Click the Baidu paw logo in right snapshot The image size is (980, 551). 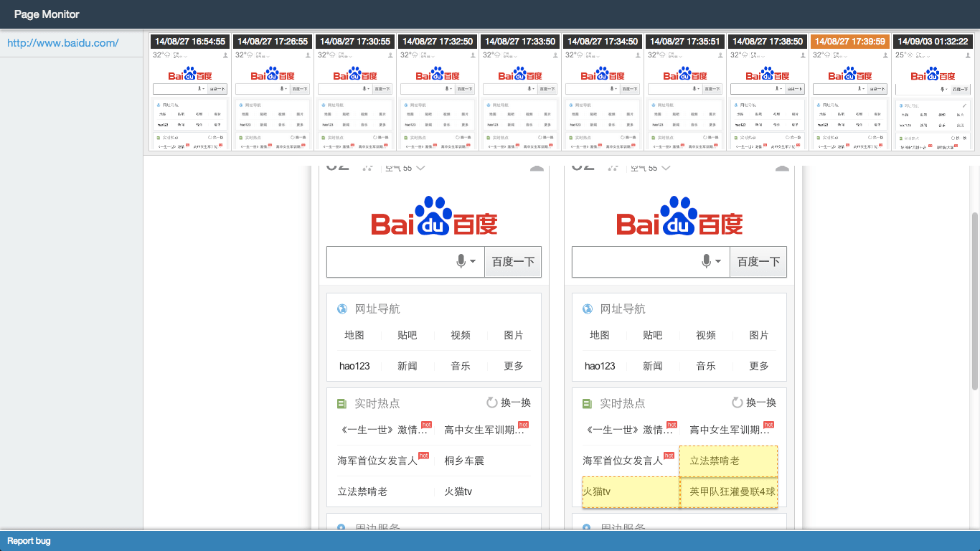679,215
